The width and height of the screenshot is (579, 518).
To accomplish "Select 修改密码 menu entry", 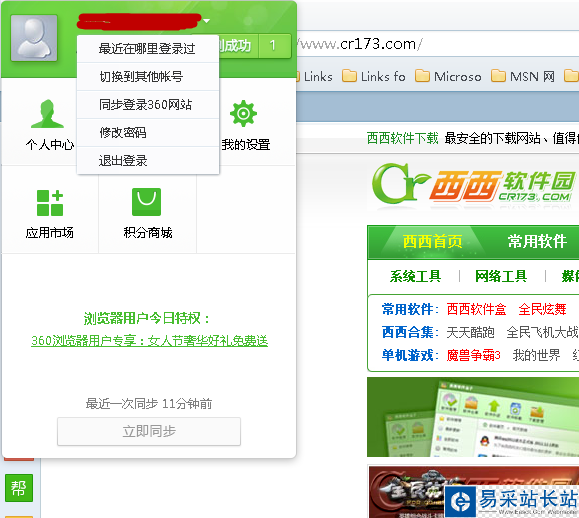I will click(148, 133).
